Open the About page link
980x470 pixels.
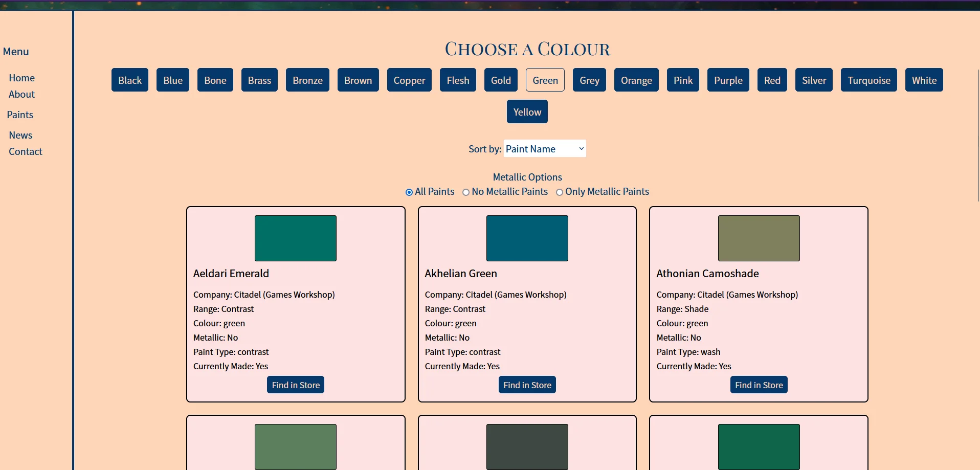click(x=21, y=94)
